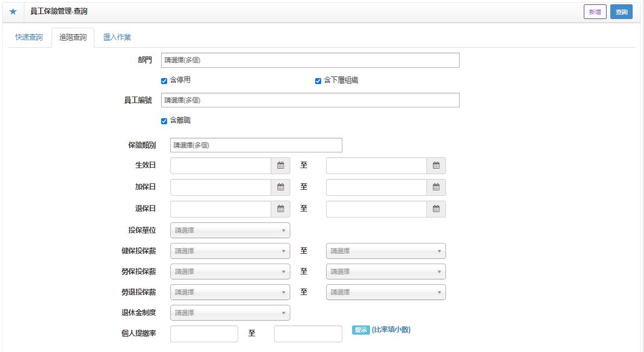Screen dimensions: 644x352
Task: Click the blue 查詢 button
Action: [621, 12]
